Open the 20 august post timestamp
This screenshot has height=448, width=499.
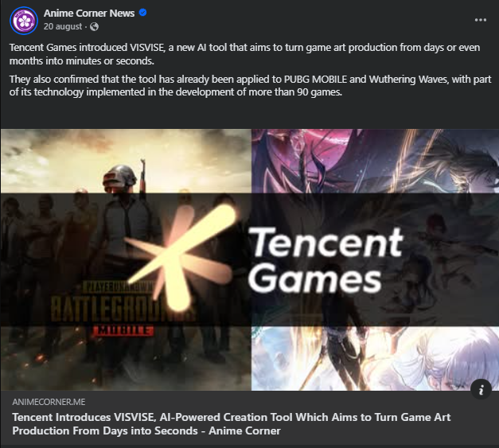[x=63, y=26]
